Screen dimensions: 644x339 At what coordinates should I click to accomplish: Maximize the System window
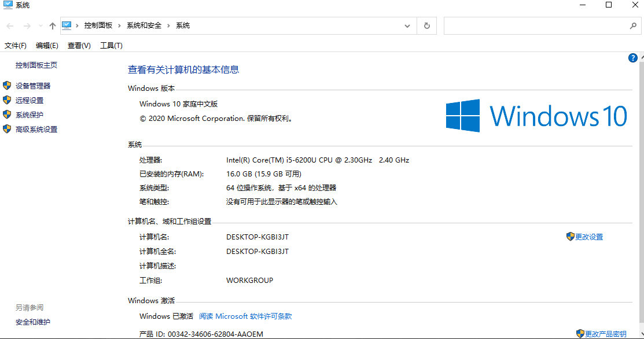tap(609, 5)
